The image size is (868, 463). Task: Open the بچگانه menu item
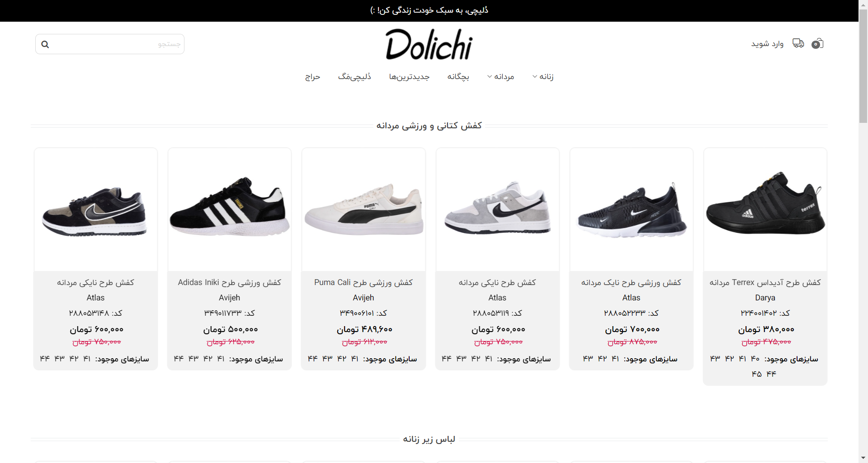point(458,77)
